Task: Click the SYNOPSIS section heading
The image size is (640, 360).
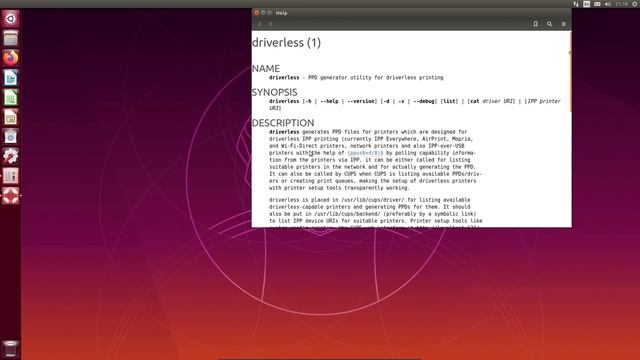Action: pos(275,92)
